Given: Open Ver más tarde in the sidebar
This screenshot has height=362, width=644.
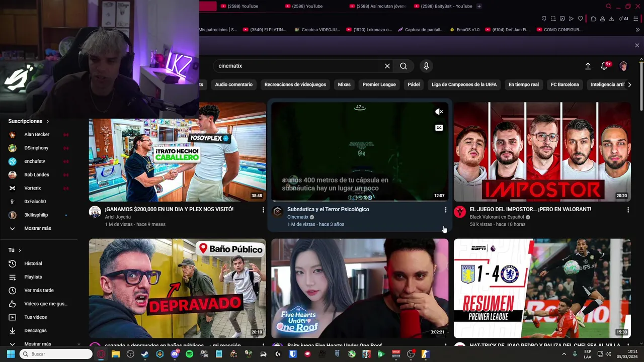Looking at the screenshot, I should click(x=39, y=290).
